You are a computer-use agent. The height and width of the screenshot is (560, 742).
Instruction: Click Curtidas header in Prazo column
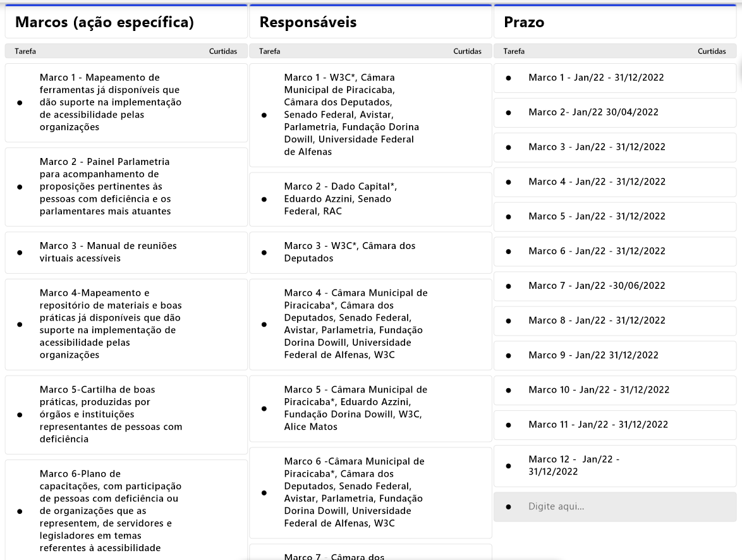click(712, 51)
